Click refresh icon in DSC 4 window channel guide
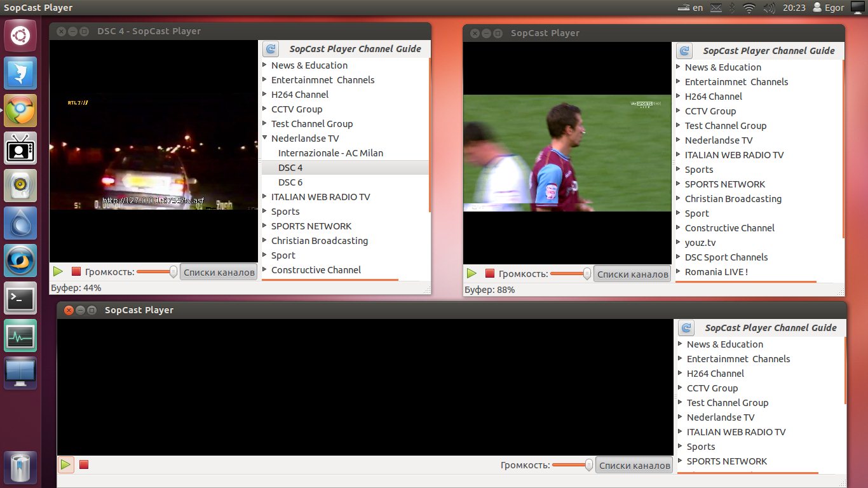This screenshot has width=868, height=488. 271,49
